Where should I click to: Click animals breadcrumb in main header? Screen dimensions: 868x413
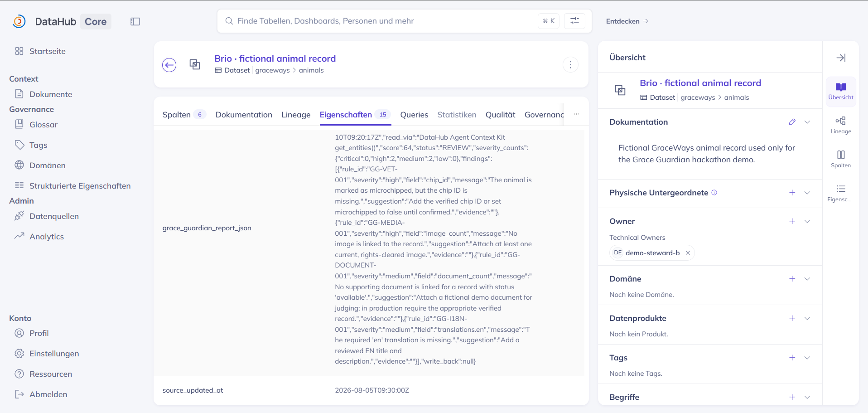[311, 70]
